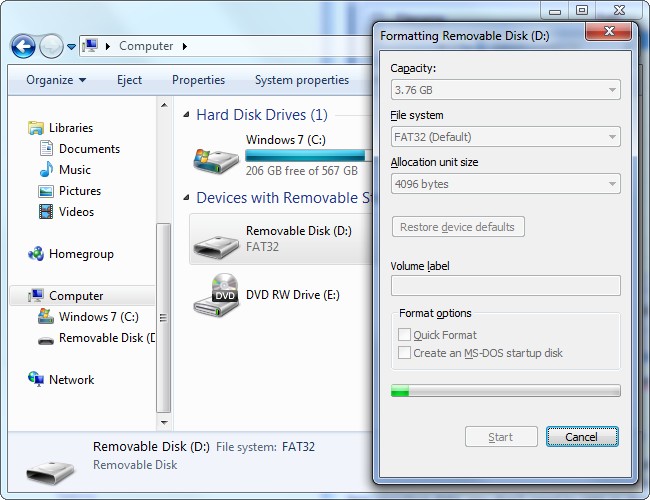The width and height of the screenshot is (650, 500).
Task: Open System properties from the toolbar
Action: (x=302, y=80)
